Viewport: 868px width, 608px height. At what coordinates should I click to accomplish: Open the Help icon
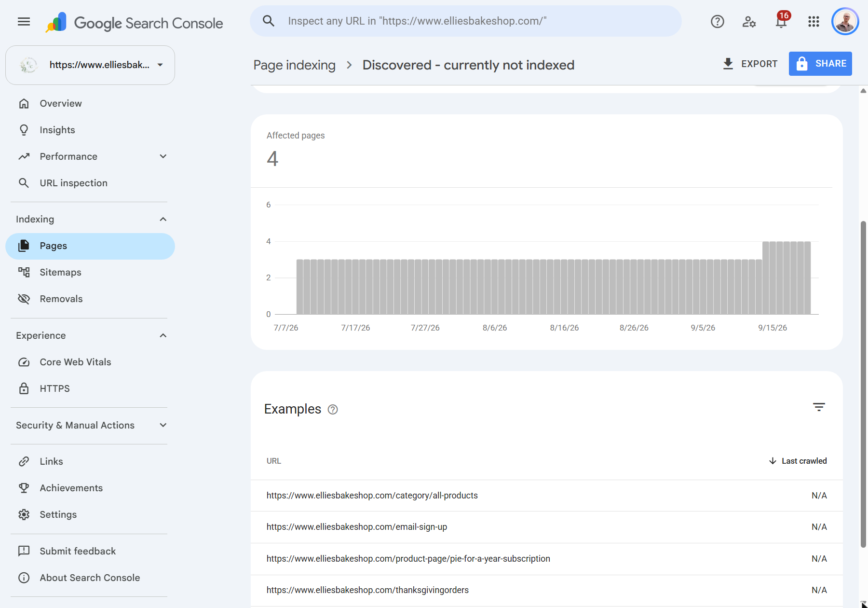[717, 21]
